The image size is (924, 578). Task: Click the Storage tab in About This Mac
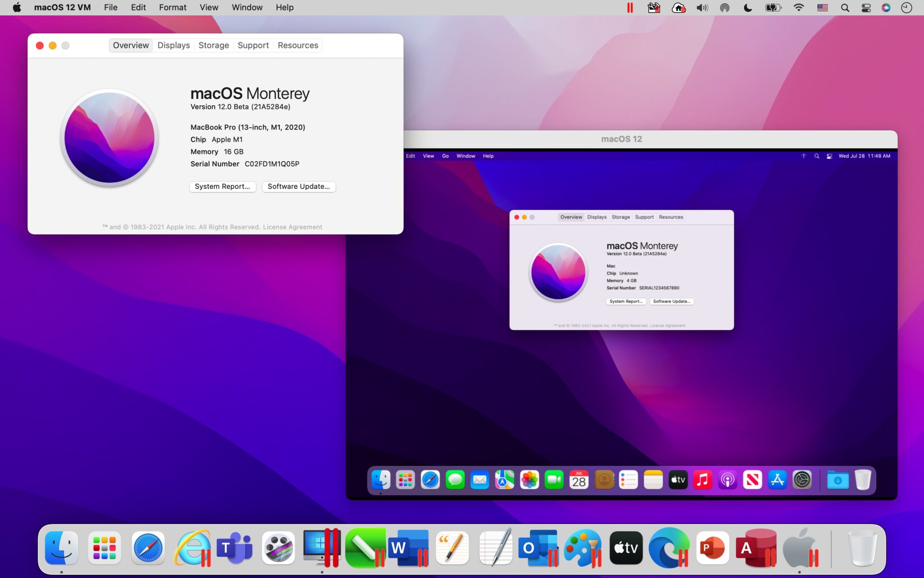pos(213,45)
